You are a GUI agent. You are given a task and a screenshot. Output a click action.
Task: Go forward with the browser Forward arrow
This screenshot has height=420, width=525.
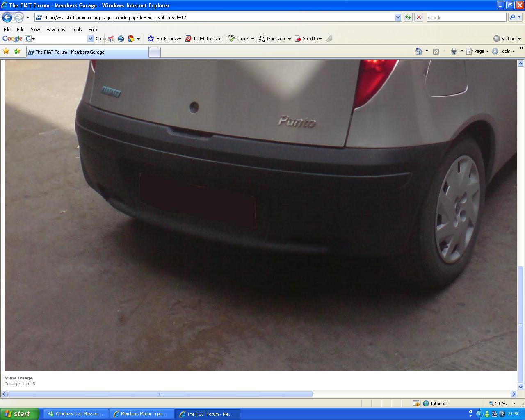click(x=18, y=17)
